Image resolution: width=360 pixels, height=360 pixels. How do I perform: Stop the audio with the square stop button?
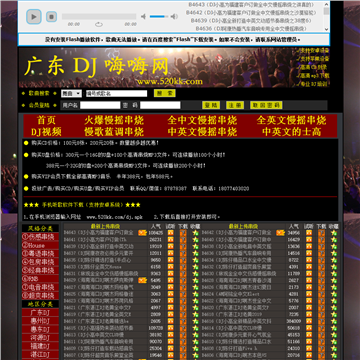coord(51,17)
